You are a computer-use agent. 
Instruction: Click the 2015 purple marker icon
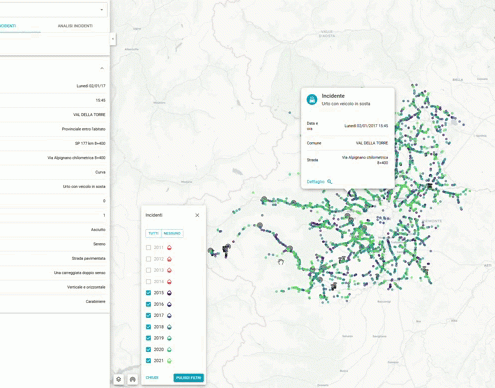click(x=169, y=293)
